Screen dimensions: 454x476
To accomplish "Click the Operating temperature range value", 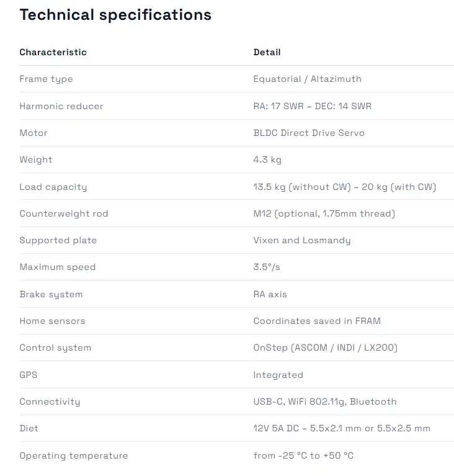I will pyautogui.click(x=303, y=456).
